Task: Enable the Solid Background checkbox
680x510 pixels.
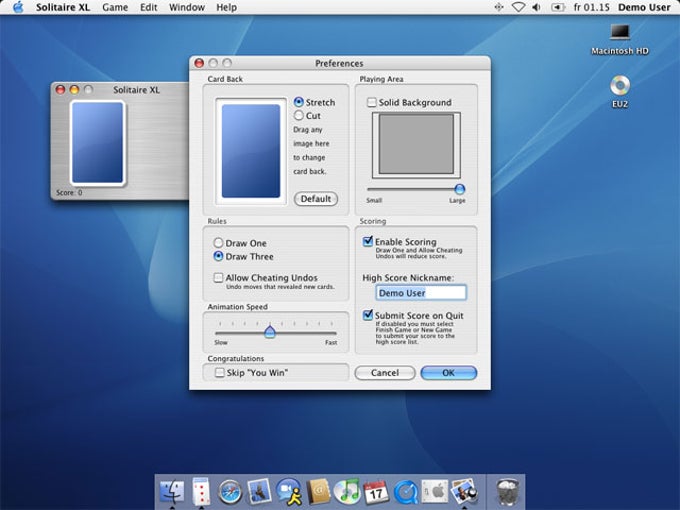Action: click(x=372, y=103)
